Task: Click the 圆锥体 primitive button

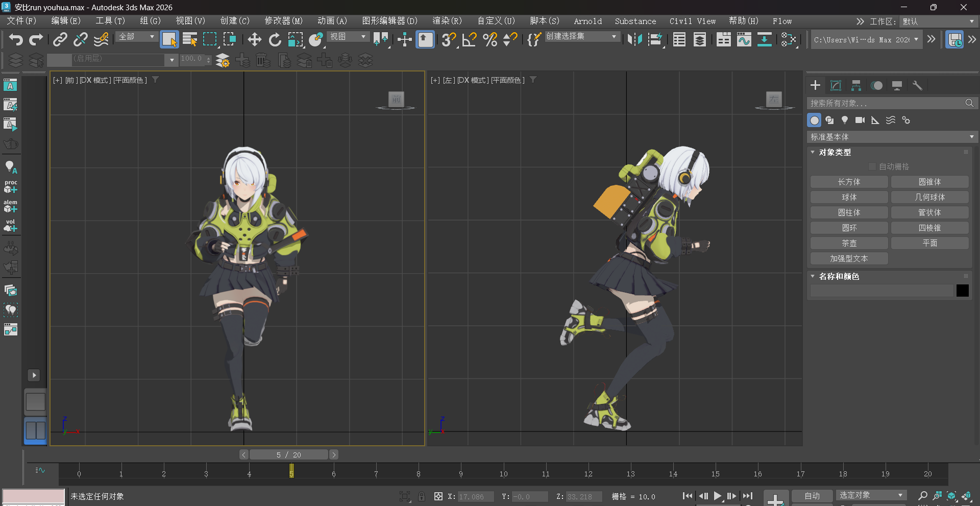Action: [930, 182]
